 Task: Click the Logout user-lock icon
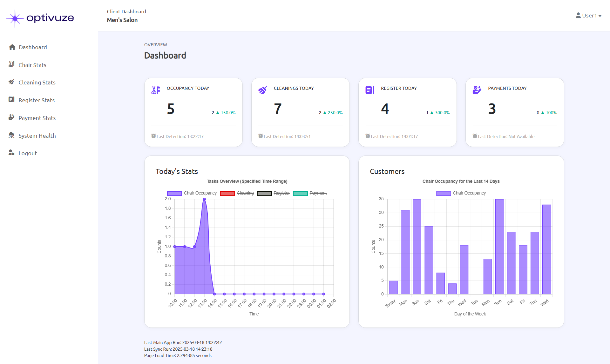(11, 153)
